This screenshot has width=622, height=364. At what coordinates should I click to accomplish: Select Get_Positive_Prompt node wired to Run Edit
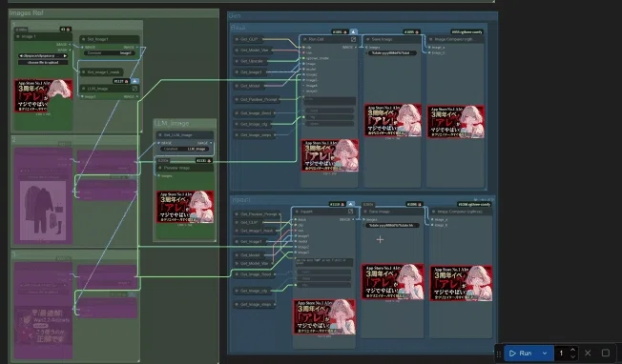[257, 99]
